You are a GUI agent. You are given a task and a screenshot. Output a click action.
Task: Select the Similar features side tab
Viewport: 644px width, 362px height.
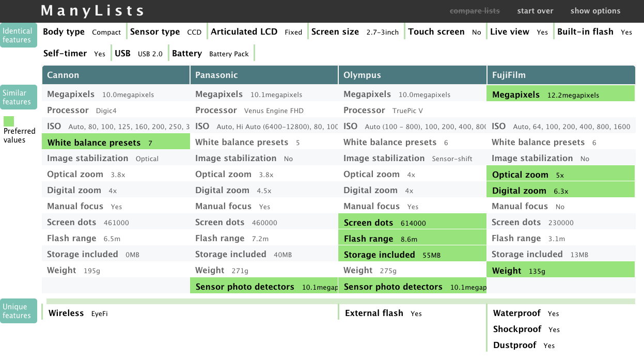(19, 97)
